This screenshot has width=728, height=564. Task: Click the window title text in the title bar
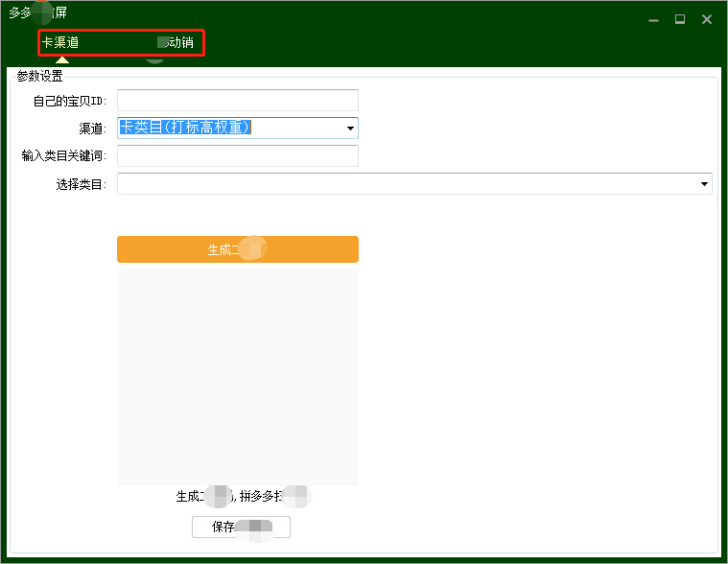point(37,13)
